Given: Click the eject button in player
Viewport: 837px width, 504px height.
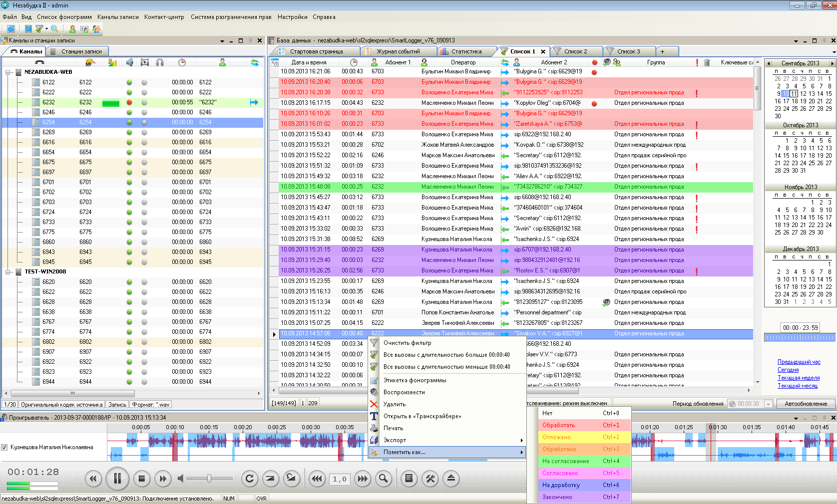Looking at the screenshot, I should pos(451,479).
